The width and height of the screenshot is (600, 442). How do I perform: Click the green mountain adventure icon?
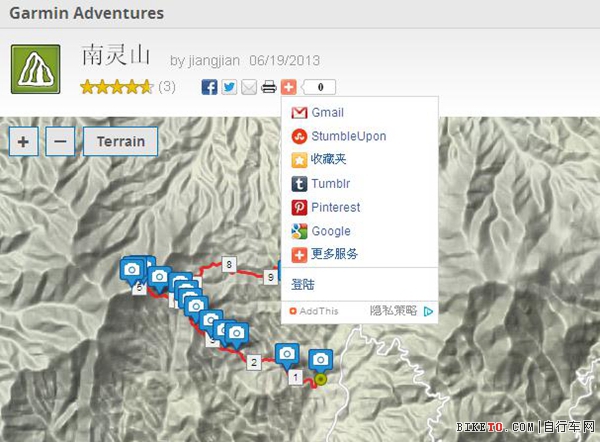(x=35, y=69)
